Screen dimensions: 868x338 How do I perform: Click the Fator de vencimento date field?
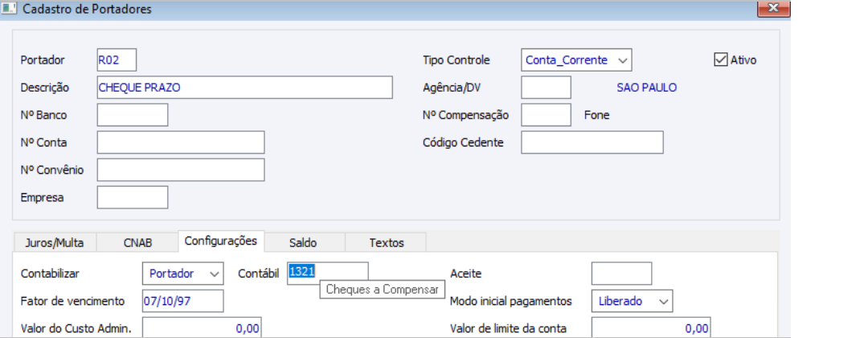tap(182, 301)
